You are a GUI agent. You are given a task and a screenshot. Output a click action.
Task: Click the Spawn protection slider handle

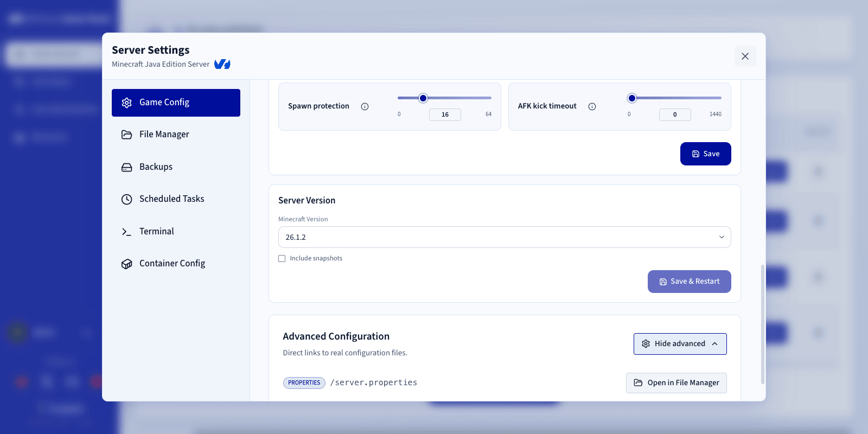[x=423, y=98]
